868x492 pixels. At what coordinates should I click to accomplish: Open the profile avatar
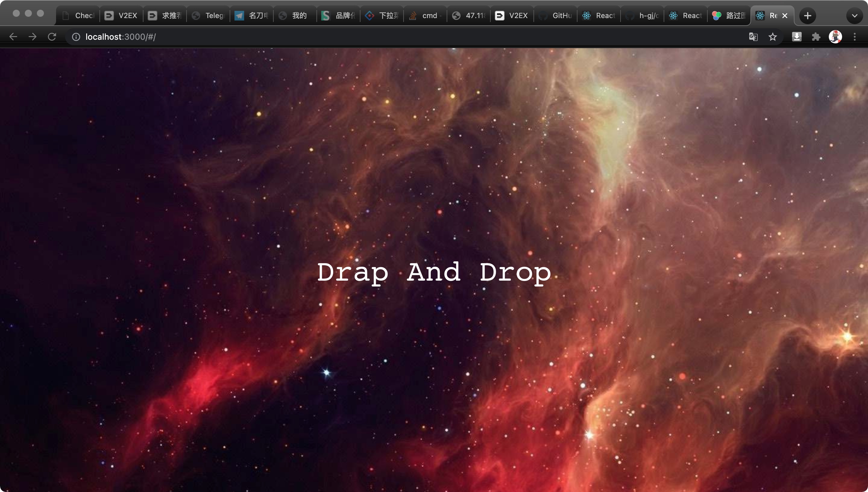tap(835, 36)
